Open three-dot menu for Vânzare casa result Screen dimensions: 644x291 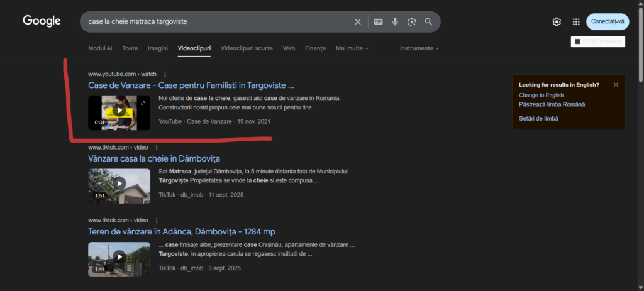pyautogui.click(x=157, y=147)
